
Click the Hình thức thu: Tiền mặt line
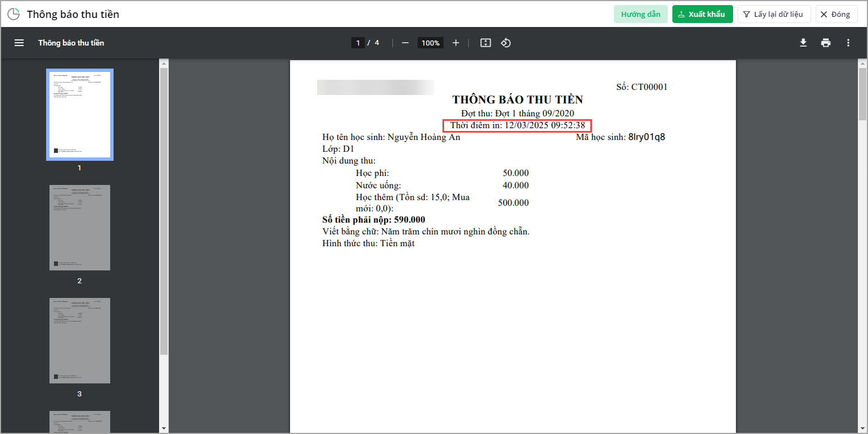[368, 244]
